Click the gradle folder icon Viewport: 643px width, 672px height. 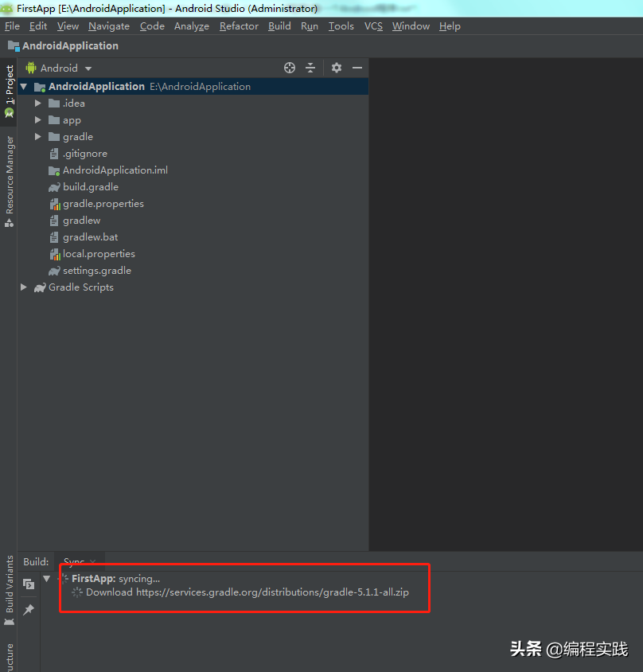(54, 137)
